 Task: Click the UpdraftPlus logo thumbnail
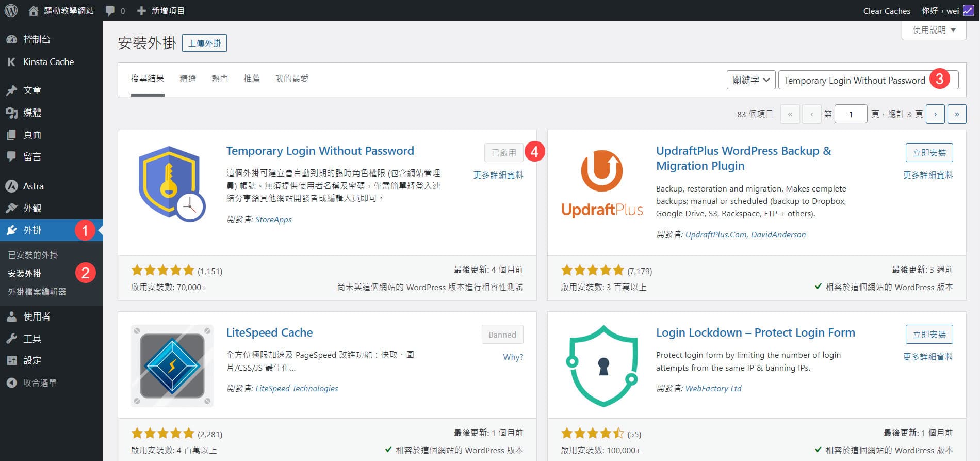point(602,184)
